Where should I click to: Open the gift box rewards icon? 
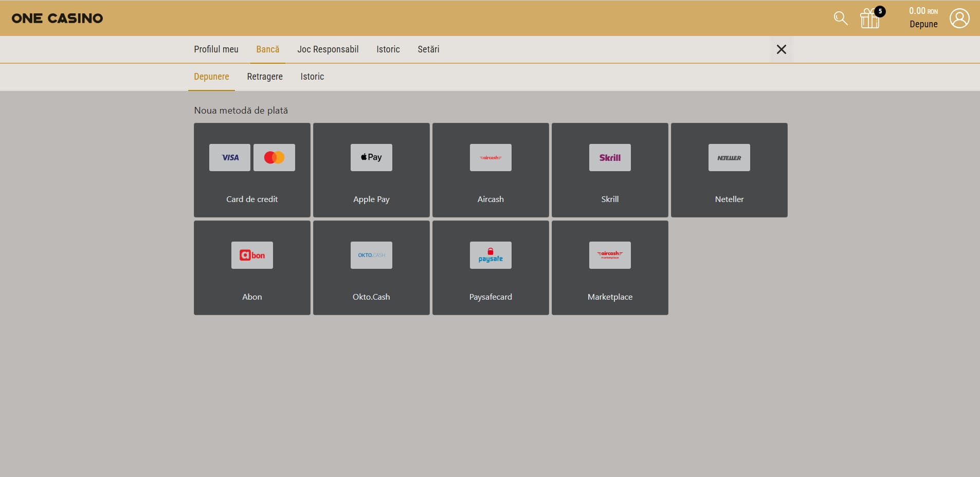coord(869,19)
